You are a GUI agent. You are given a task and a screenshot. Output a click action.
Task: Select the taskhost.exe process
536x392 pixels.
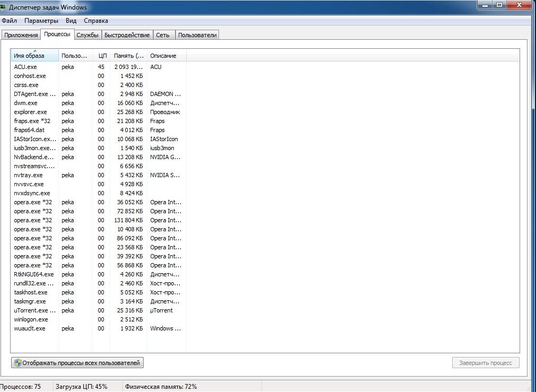point(99,292)
